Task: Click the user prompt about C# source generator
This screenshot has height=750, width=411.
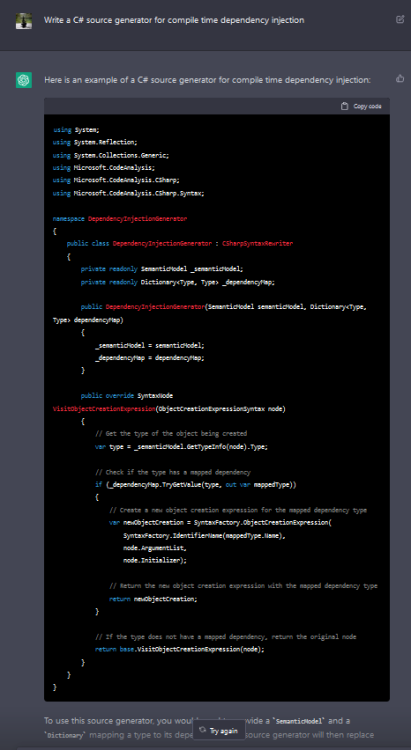Action: [174, 20]
